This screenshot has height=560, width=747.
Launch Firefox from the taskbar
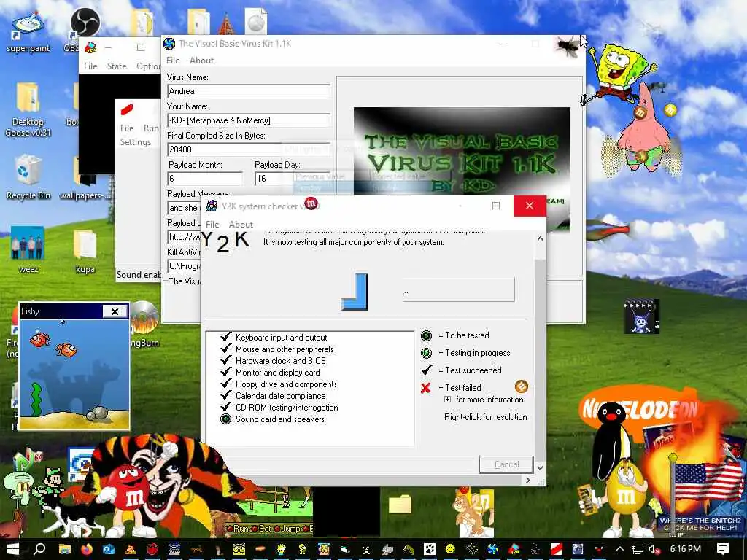[87, 549]
